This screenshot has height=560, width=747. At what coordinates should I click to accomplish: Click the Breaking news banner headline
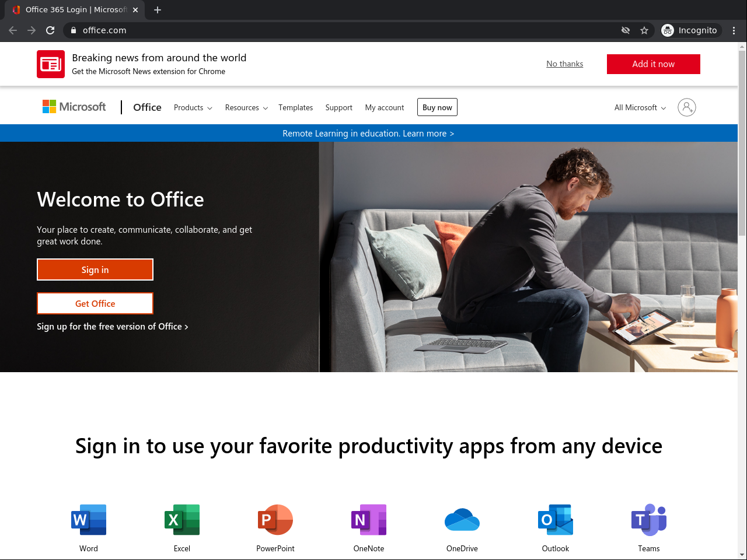(159, 58)
